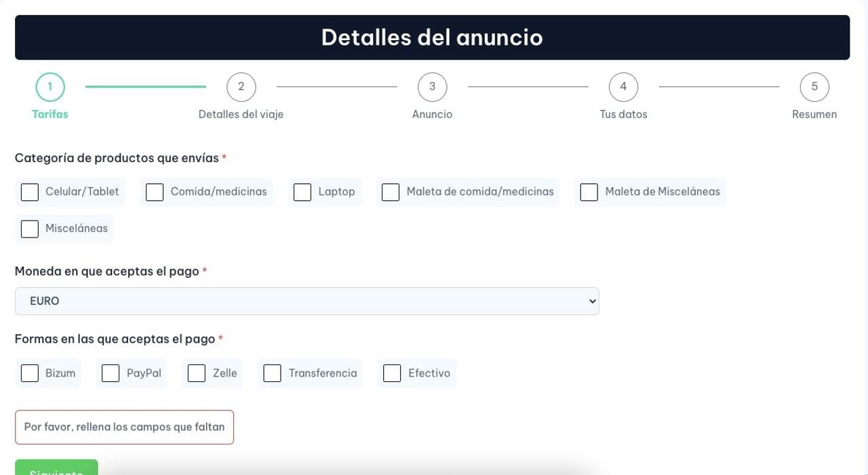Tick the Transferencia payment box
This screenshot has width=868, height=475.
tap(272, 373)
